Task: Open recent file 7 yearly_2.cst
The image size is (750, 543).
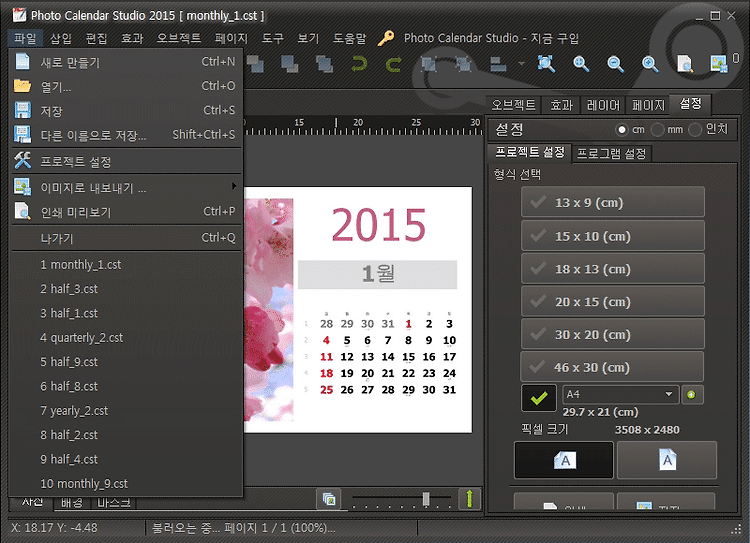Action: [x=126, y=411]
